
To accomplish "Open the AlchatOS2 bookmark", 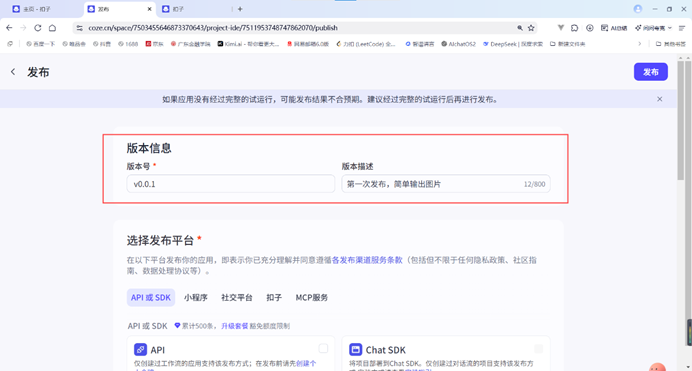I will point(459,44).
